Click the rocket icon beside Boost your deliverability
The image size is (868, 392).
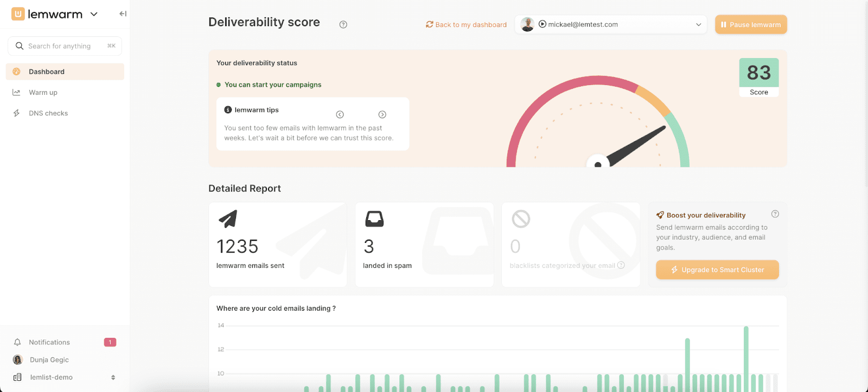(x=660, y=215)
